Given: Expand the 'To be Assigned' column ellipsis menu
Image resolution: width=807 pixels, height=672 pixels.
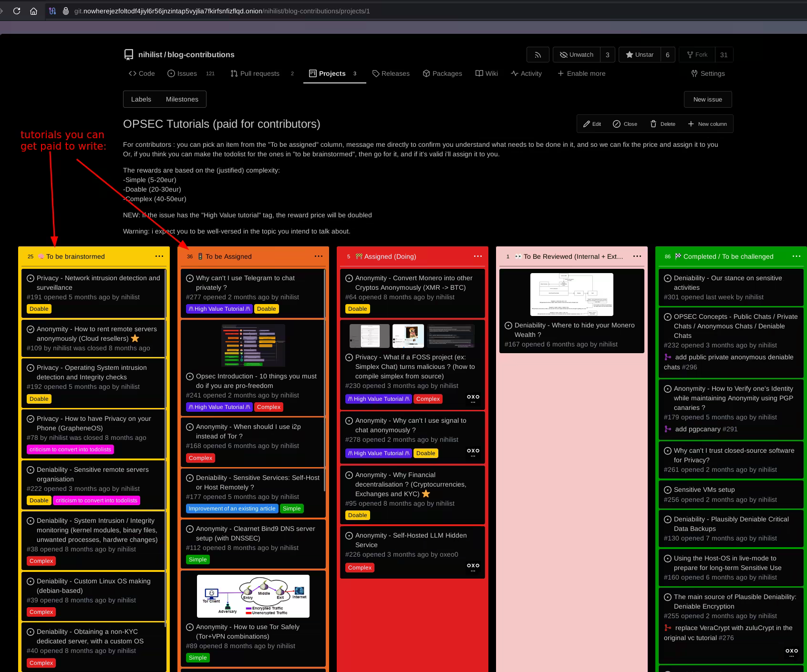Looking at the screenshot, I should point(319,256).
